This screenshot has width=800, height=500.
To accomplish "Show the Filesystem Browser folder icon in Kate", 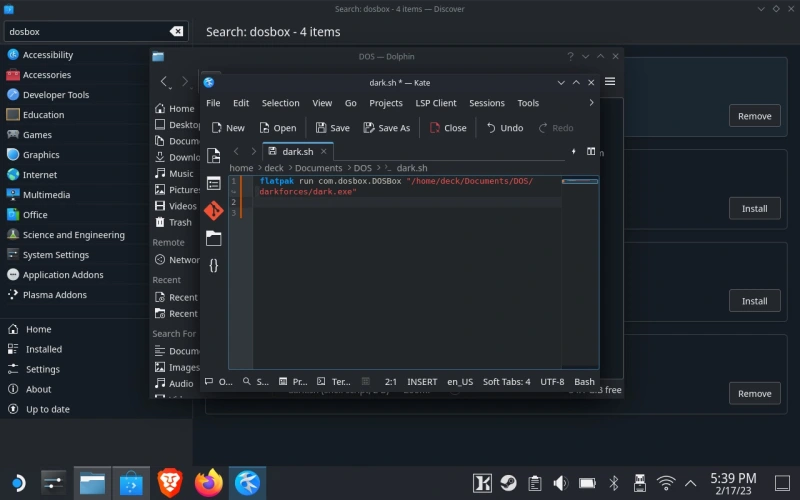I will click(x=213, y=238).
